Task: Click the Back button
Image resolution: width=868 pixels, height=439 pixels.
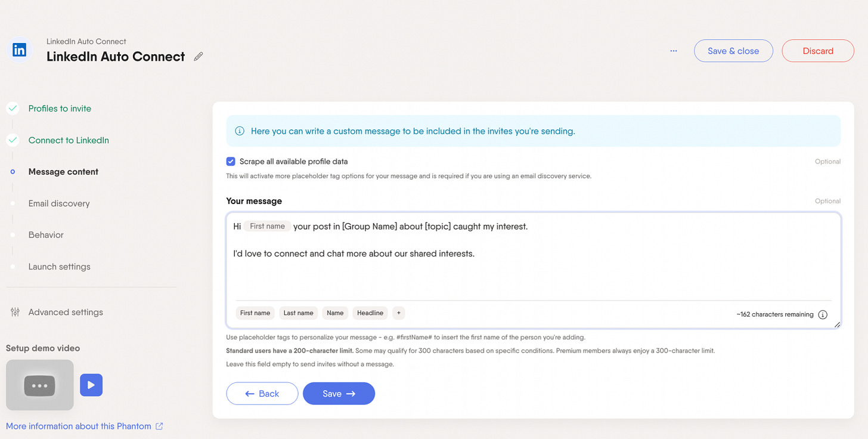Action: click(x=262, y=394)
